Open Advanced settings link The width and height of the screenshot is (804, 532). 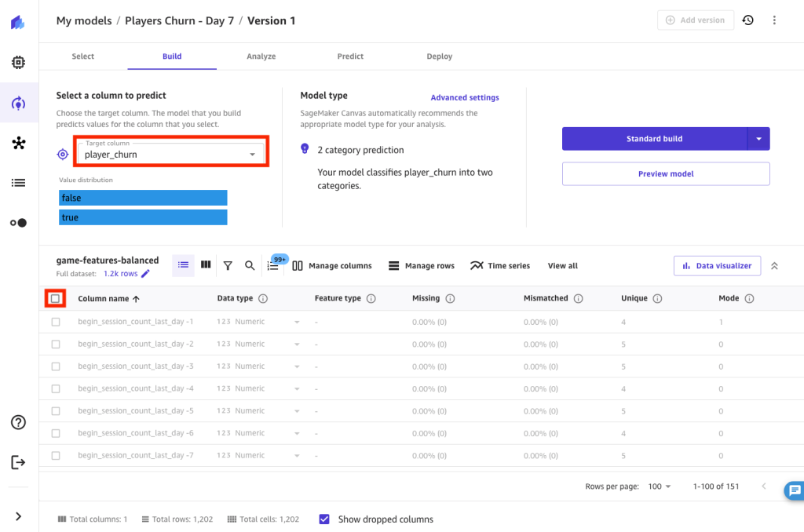point(465,97)
